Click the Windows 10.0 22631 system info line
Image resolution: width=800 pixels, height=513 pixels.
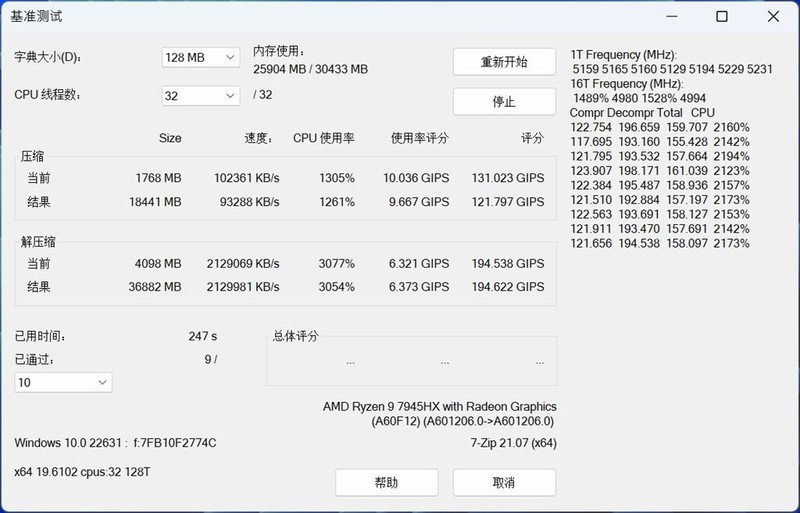click(x=115, y=443)
